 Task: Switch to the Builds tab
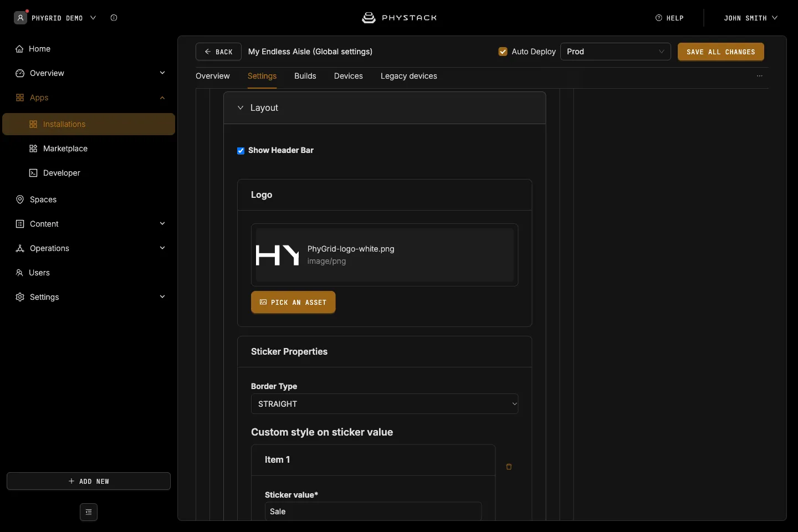coord(305,76)
